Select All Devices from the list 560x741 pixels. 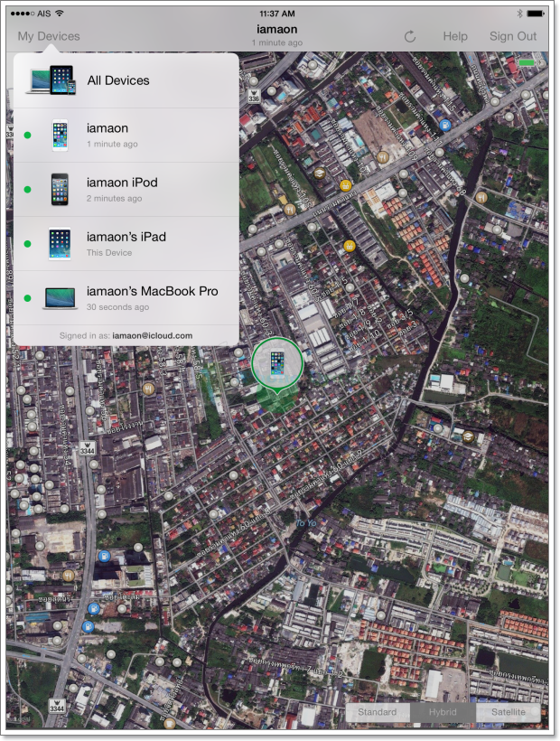tap(118, 80)
